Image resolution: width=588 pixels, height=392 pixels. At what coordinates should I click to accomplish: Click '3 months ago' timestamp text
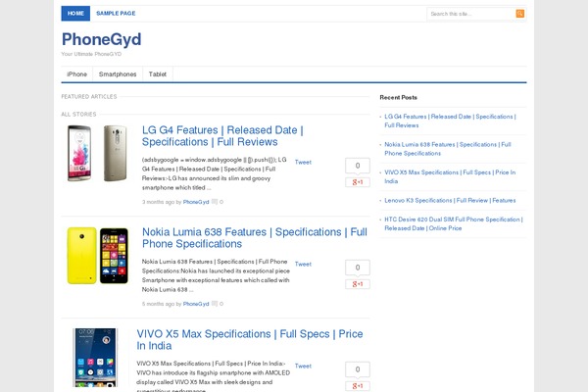tap(158, 202)
